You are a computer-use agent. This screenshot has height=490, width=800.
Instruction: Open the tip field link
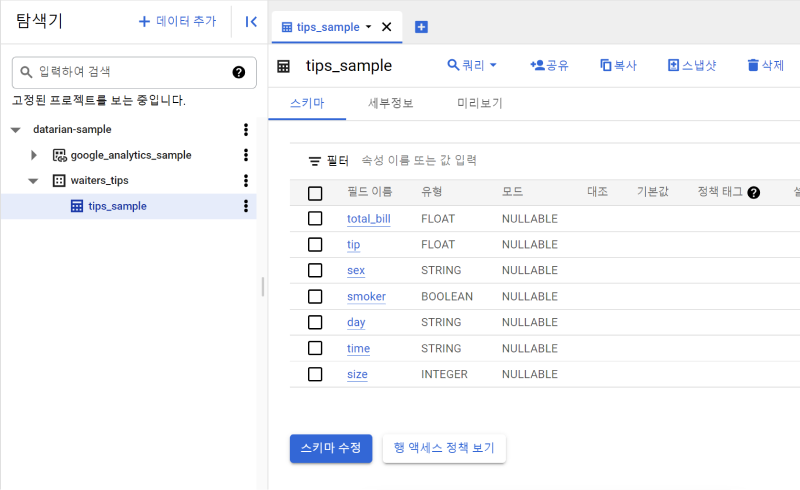click(354, 245)
